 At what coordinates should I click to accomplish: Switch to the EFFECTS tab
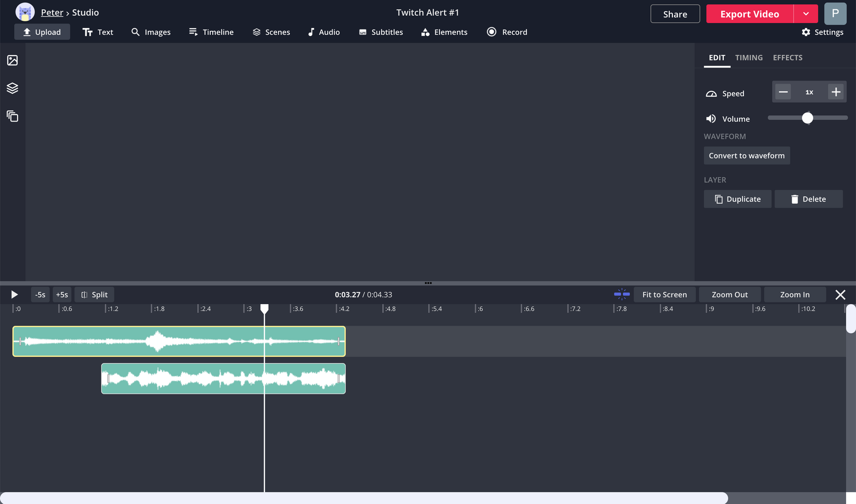pos(788,58)
